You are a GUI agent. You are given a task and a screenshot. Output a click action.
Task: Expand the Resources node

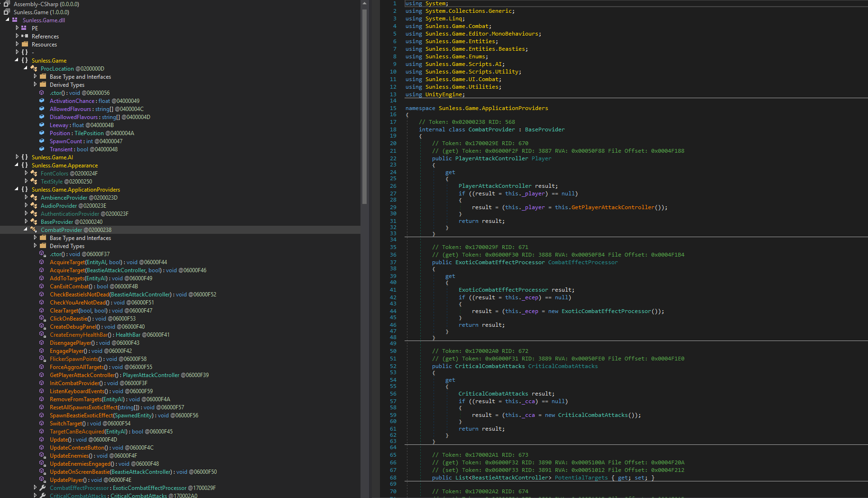[x=17, y=44]
